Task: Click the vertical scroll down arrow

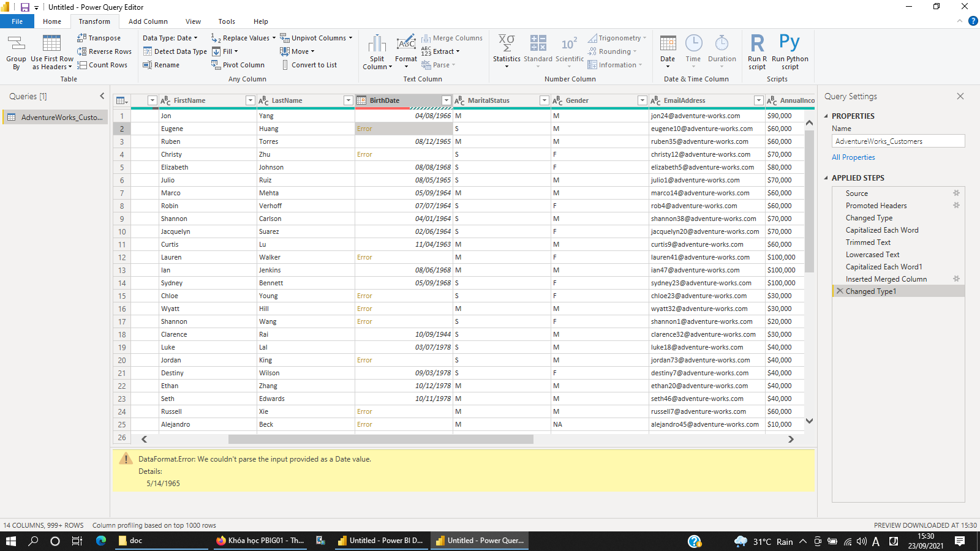Action: (809, 421)
